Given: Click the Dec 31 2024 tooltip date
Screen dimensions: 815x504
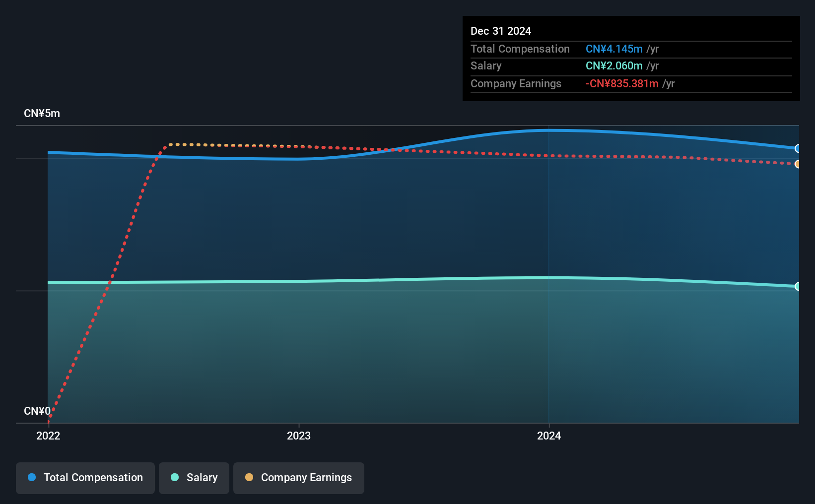Looking at the screenshot, I should pos(501,31).
